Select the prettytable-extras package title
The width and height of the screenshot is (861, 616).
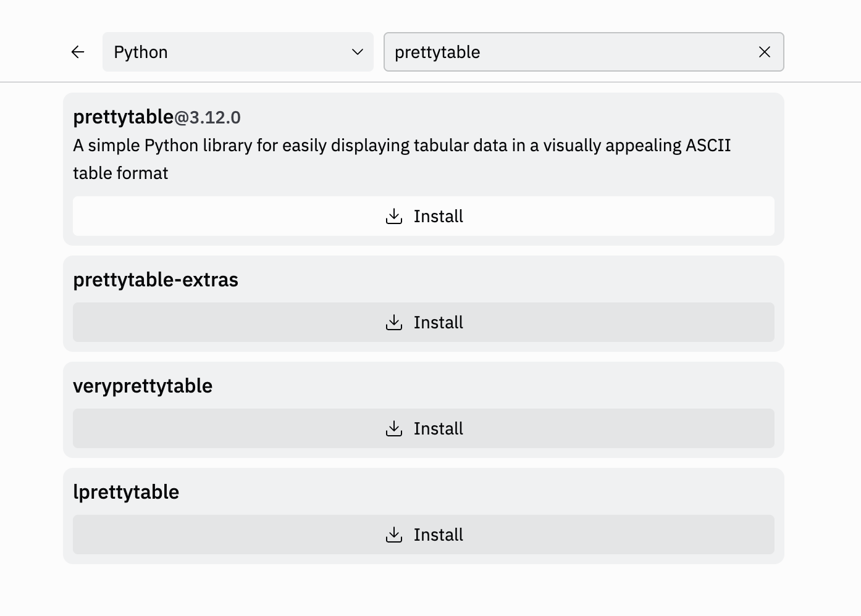[x=156, y=280]
